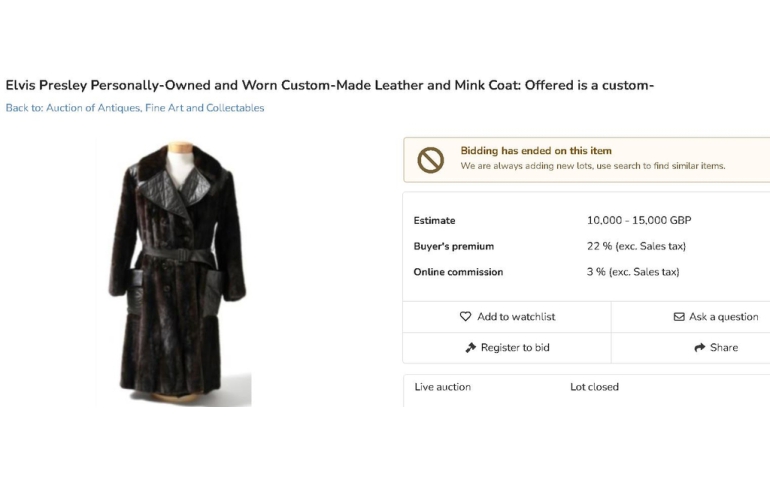
Task: Click the gavel icon beside Register to bid
Action: click(x=470, y=348)
